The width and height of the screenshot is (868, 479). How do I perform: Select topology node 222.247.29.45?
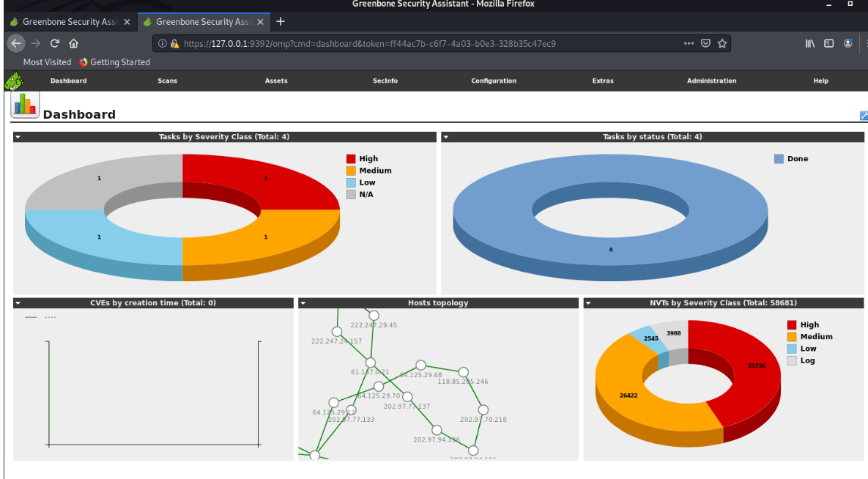[x=374, y=316]
